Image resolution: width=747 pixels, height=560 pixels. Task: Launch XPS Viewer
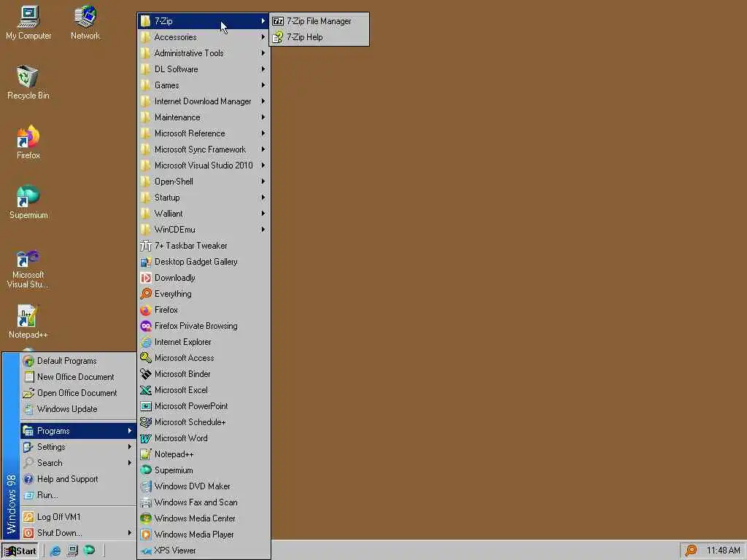pyautogui.click(x=204, y=551)
